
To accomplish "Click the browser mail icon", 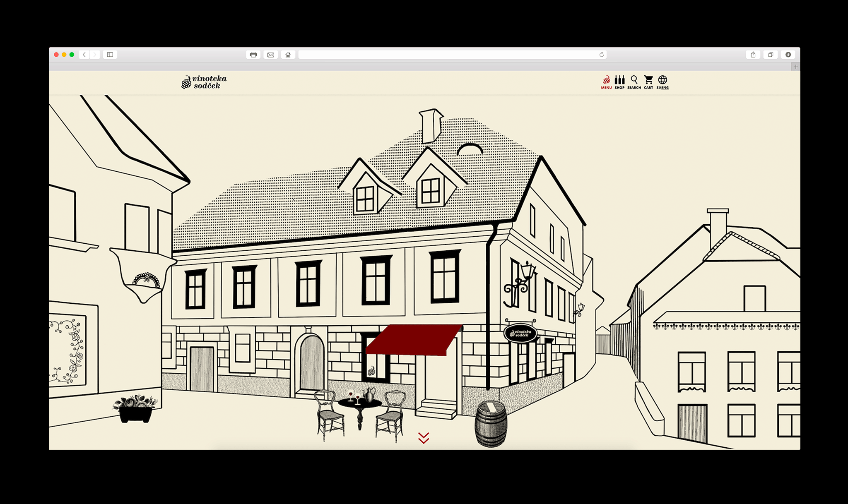I will [271, 55].
